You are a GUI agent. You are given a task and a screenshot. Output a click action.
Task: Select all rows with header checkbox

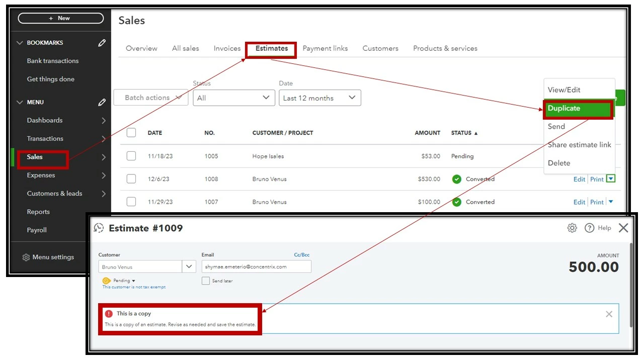pyautogui.click(x=131, y=133)
